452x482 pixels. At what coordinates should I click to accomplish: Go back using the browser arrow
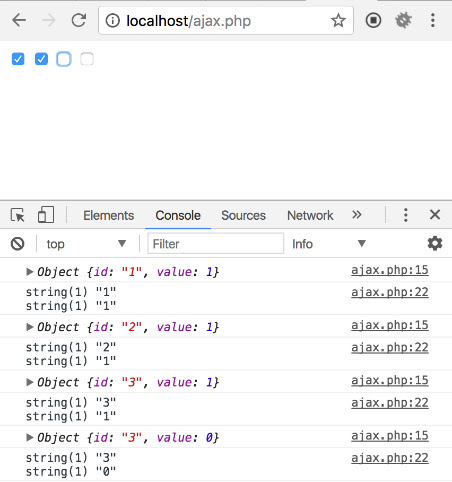[x=19, y=20]
